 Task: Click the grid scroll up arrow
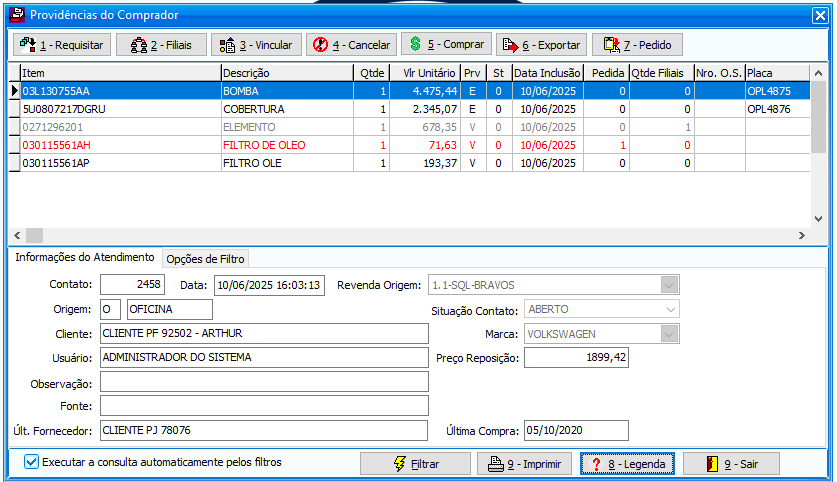click(818, 73)
